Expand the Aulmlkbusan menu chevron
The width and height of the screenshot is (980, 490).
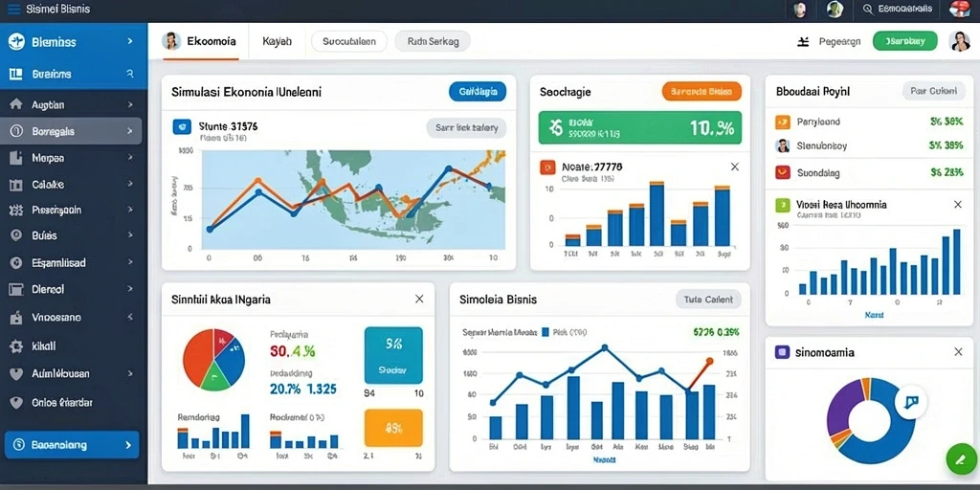tap(129, 374)
